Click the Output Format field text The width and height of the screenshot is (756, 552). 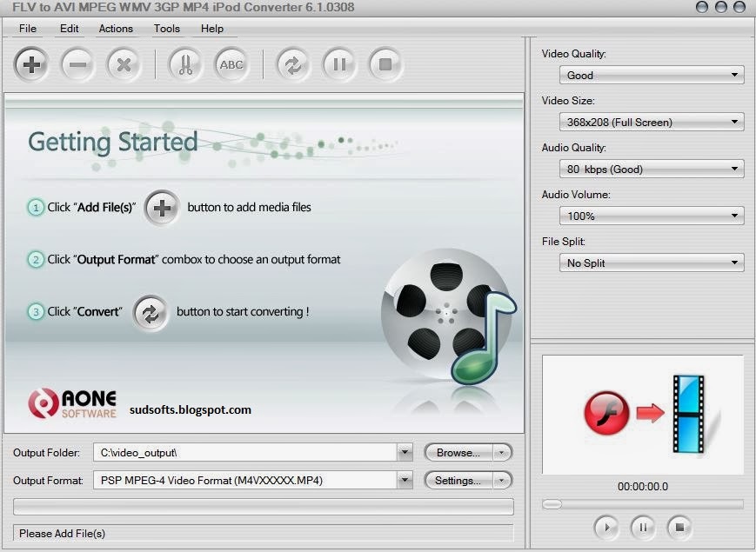coord(211,480)
